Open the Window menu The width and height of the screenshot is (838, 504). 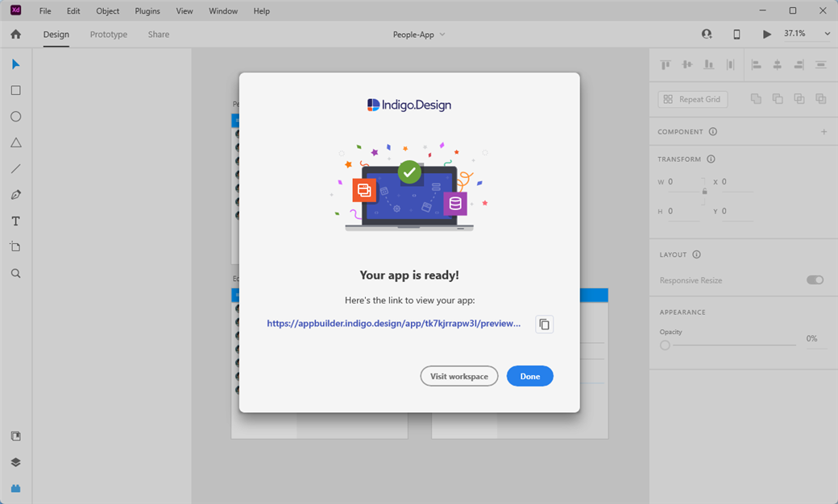(x=223, y=10)
